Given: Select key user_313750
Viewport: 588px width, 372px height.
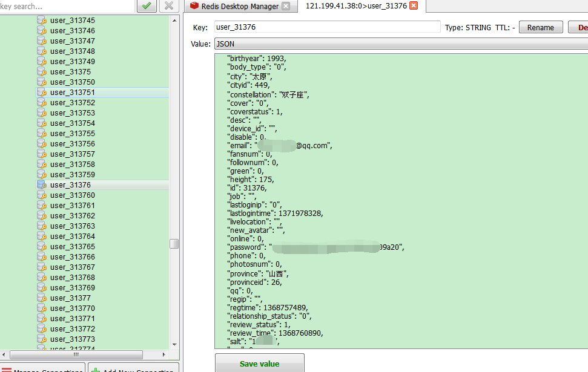Looking at the screenshot, I should 73,82.
